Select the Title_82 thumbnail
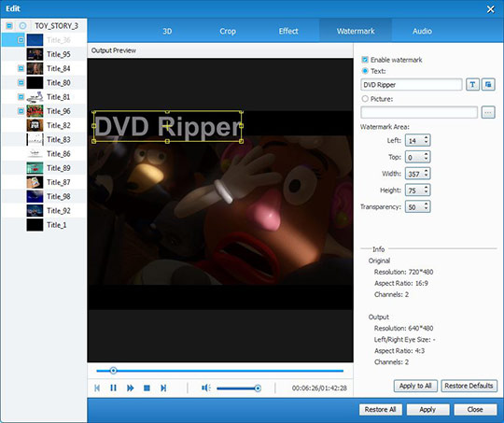The width and height of the screenshot is (504, 423). (x=35, y=125)
